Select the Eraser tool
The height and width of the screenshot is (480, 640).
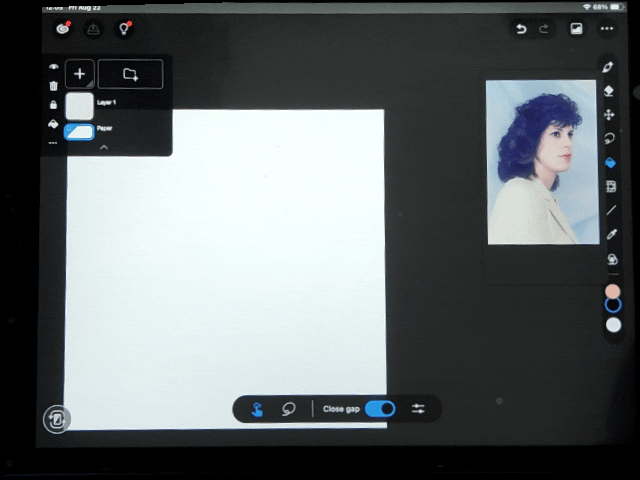point(610,91)
